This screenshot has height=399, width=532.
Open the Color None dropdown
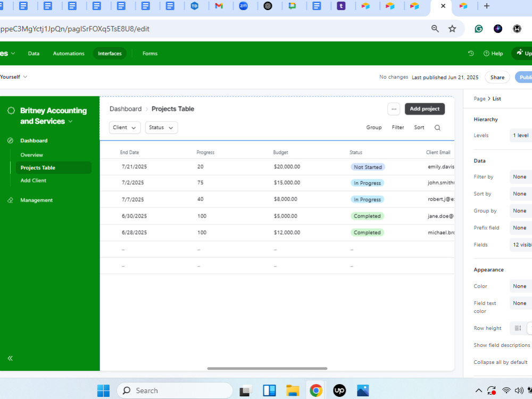pyautogui.click(x=521, y=286)
